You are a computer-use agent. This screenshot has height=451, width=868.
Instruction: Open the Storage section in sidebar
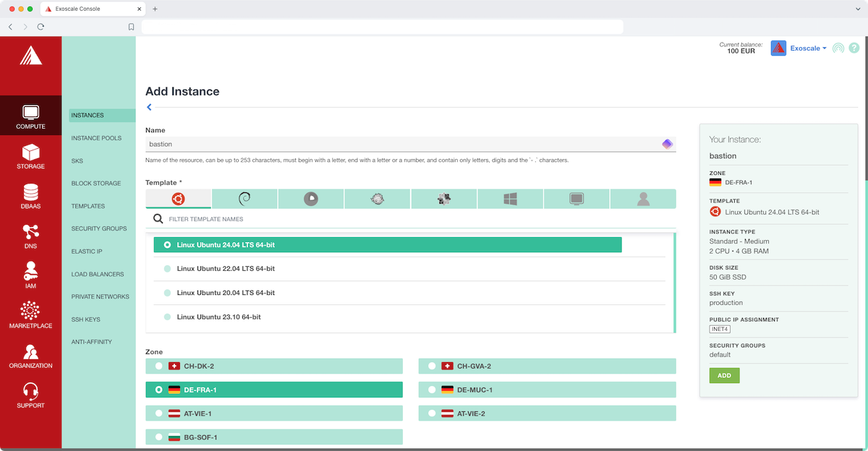[x=30, y=156]
